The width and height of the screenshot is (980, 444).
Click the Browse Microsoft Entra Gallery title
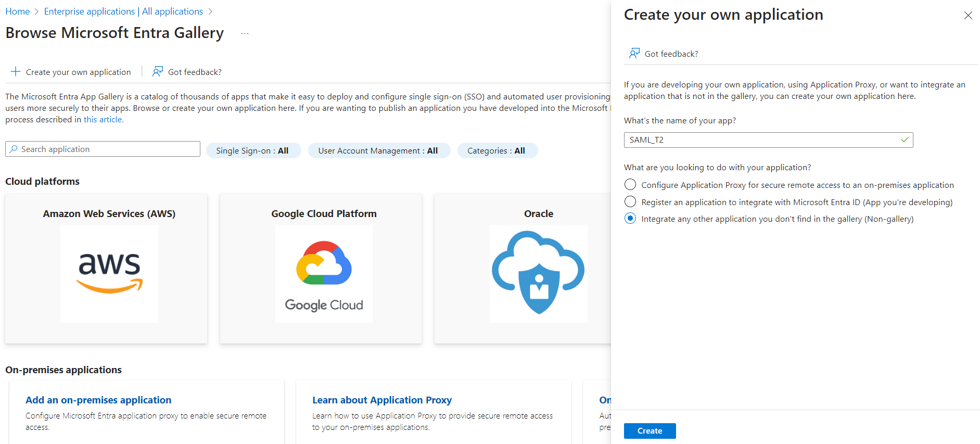tap(114, 33)
